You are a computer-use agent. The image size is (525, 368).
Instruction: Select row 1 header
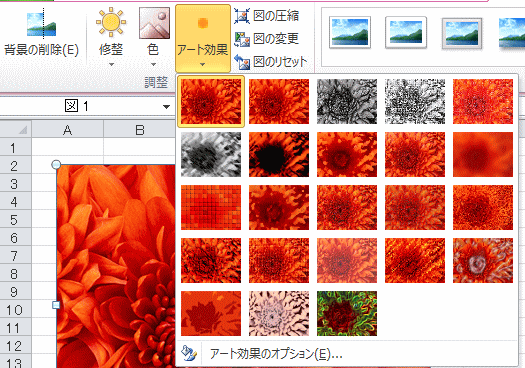coord(15,148)
